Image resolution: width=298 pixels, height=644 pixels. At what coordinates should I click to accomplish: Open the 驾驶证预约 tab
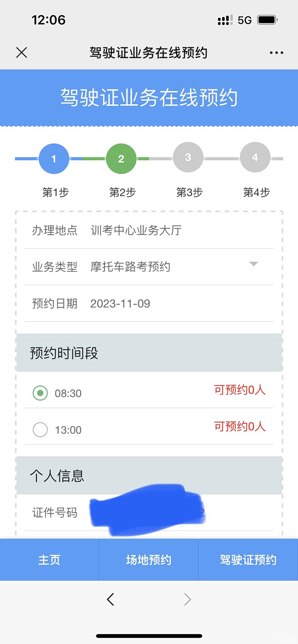[248, 560]
